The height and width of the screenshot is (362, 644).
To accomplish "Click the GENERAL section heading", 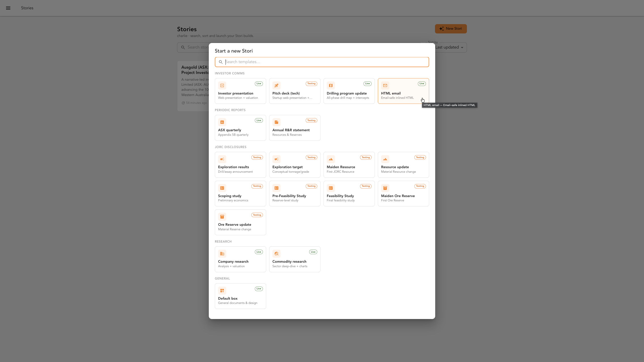I will (222, 279).
